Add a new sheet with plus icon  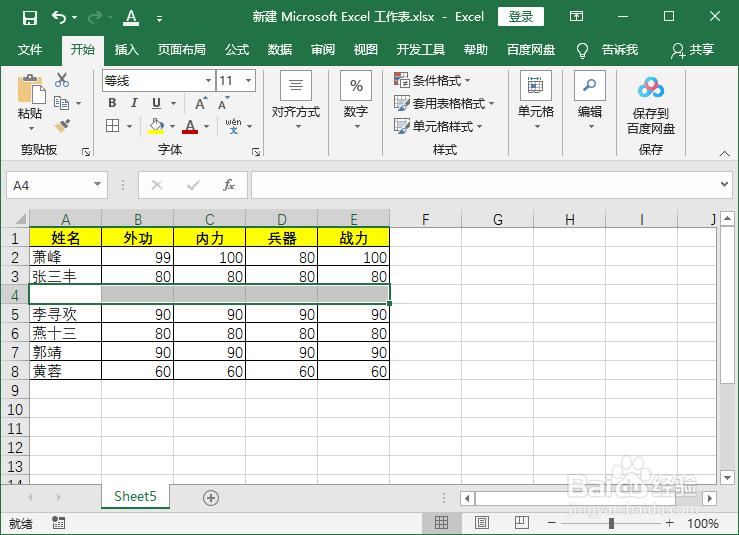click(211, 498)
